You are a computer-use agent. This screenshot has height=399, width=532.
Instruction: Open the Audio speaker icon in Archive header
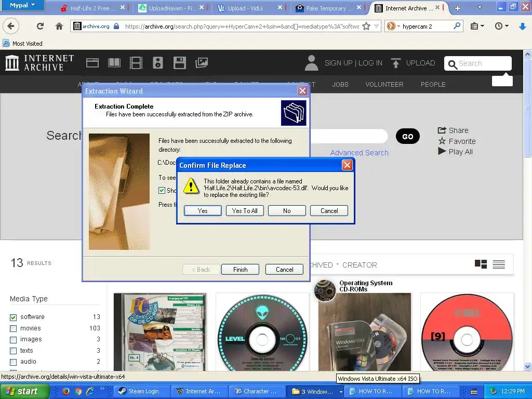click(x=158, y=63)
